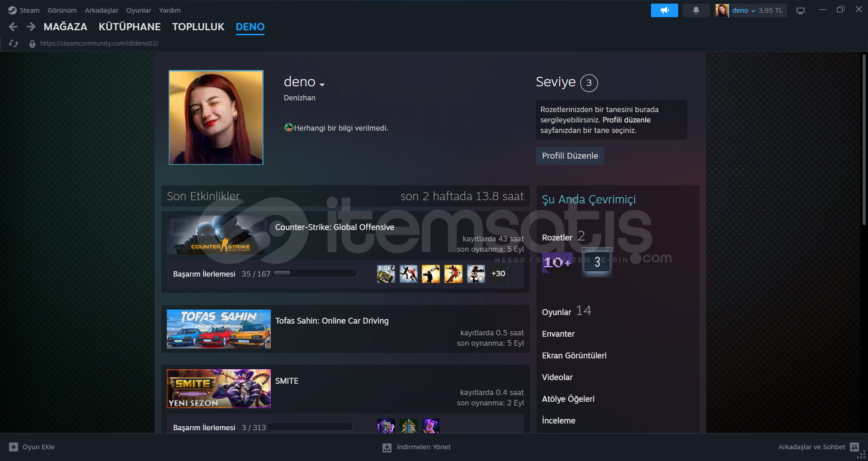Enter Big Picture mode via monitor icon
The height and width of the screenshot is (461, 868).
tap(801, 10)
